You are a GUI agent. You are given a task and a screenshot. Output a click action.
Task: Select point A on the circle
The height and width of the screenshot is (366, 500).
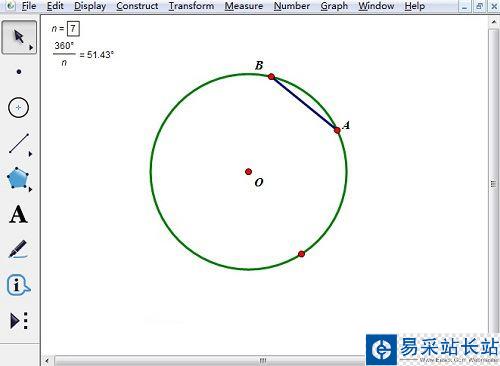[337, 130]
